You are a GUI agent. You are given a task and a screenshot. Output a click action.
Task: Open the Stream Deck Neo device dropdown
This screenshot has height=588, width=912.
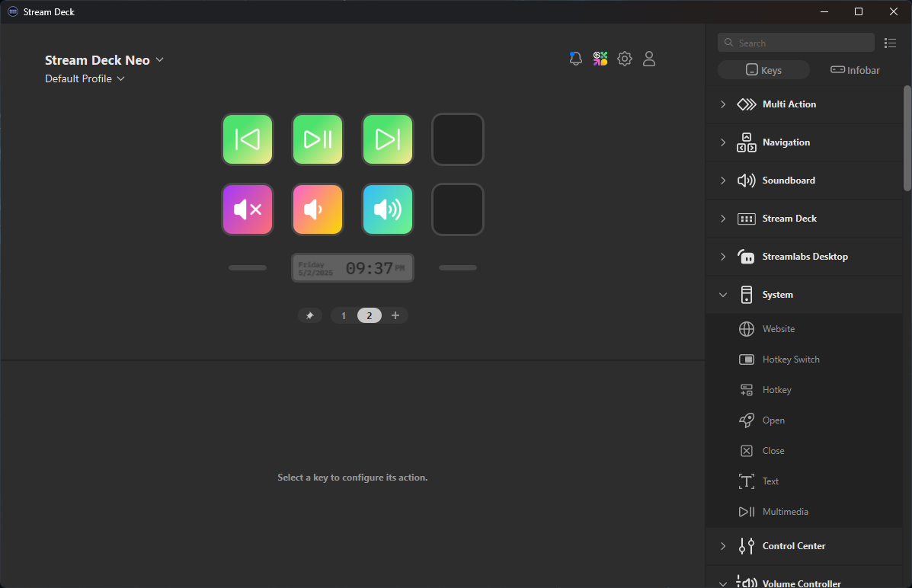(x=104, y=59)
